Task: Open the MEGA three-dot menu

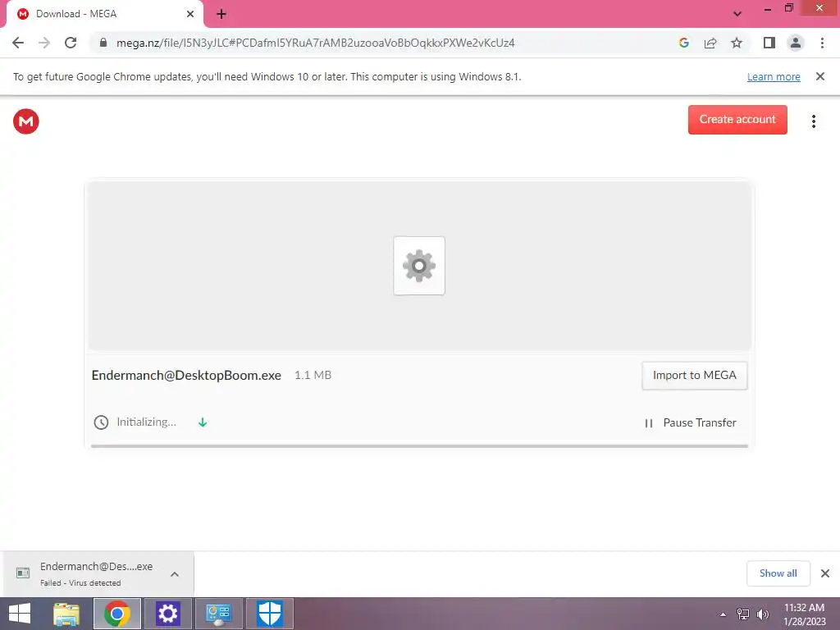Action: (813, 121)
